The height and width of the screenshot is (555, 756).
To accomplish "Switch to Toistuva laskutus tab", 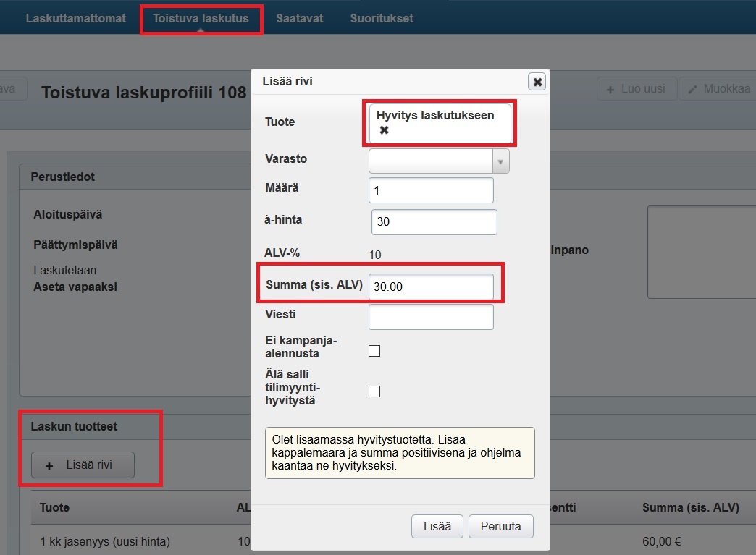I will click(x=201, y=18).
